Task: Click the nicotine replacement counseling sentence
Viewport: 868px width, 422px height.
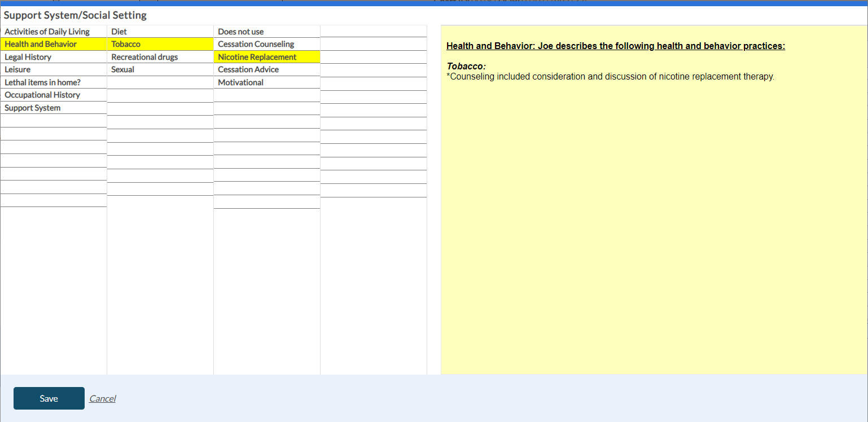Action: pyautogui.click(x=610, y=77)
